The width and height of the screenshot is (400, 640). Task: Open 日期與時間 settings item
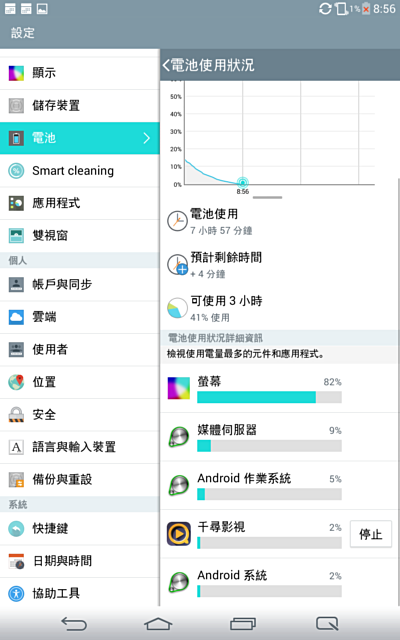[80, 561]
